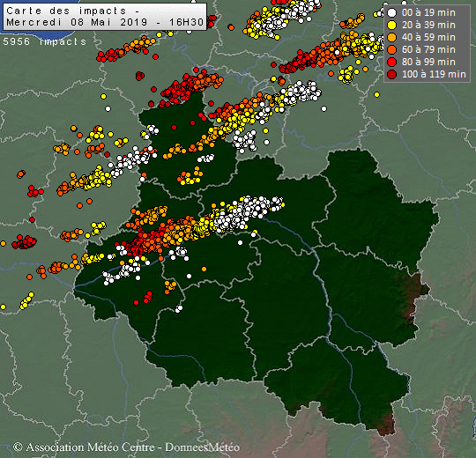The image size is (476, 458).
Task: Click the dark red 100 à 119 min circle
Action: [392, 74]
